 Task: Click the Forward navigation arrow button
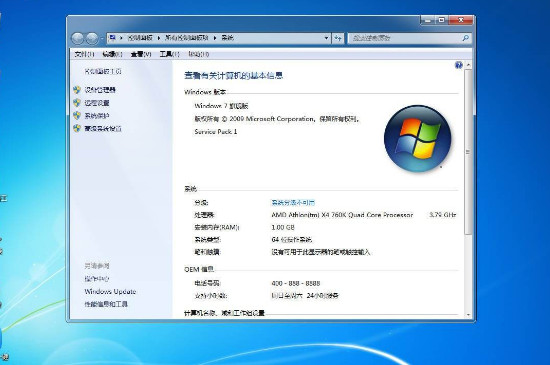point(92,38)
